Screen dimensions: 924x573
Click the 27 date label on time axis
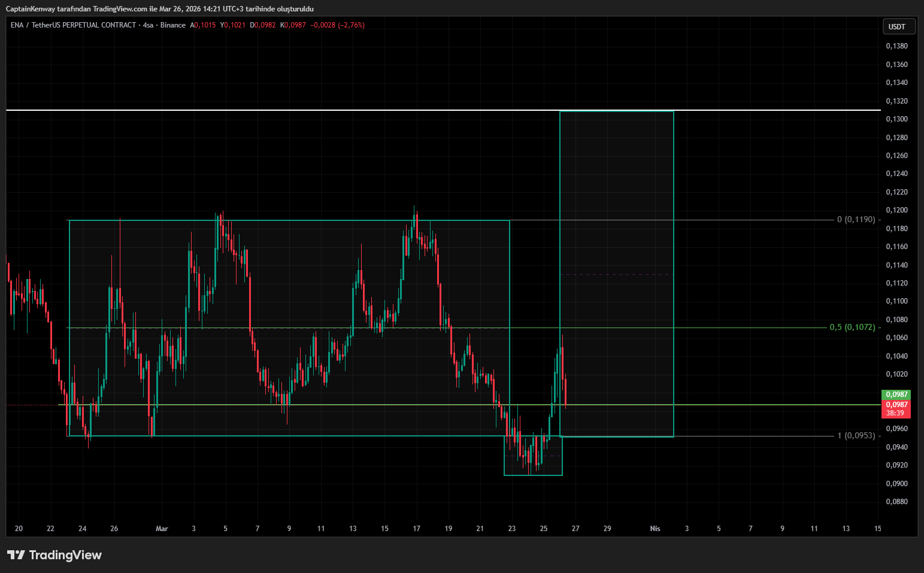point(575,529)
